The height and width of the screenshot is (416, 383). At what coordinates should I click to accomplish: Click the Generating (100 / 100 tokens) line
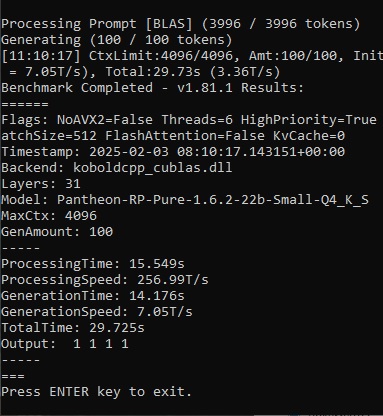(x=117, y=40)
